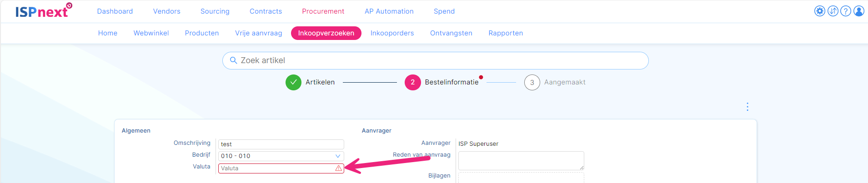
Task: Switch to the Inkooporders tab
Action: pyautogui.click(x=392, y=33)
